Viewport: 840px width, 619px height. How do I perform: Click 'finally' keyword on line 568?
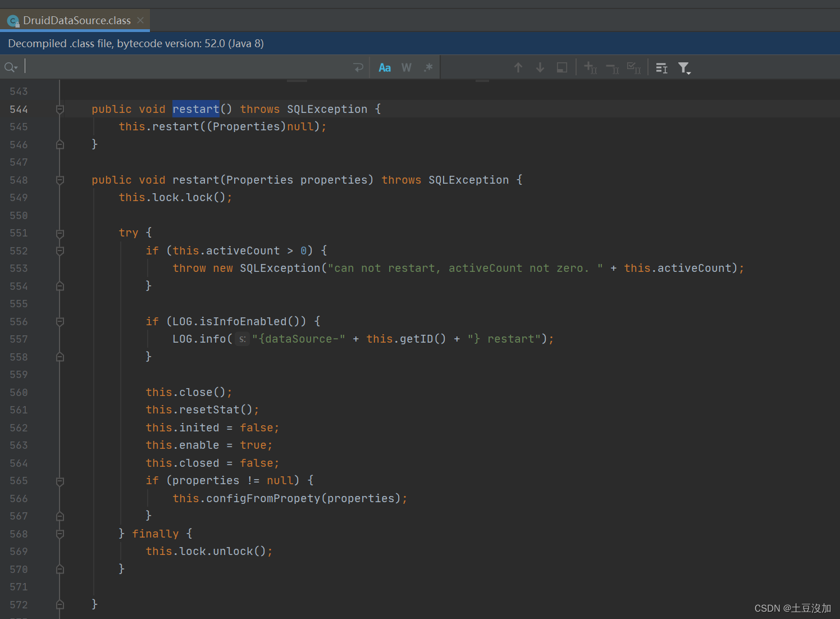pyautogui.click(x=156, y=534)
